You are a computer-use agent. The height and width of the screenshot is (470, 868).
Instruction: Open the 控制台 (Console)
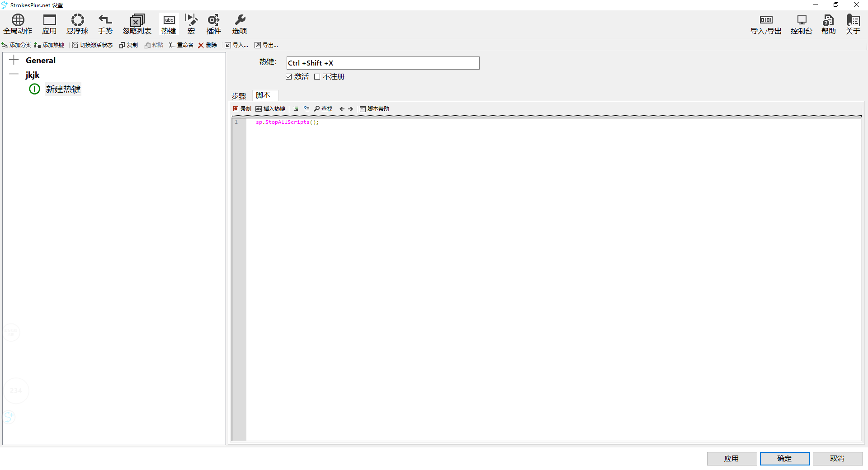tap(802, 24)
